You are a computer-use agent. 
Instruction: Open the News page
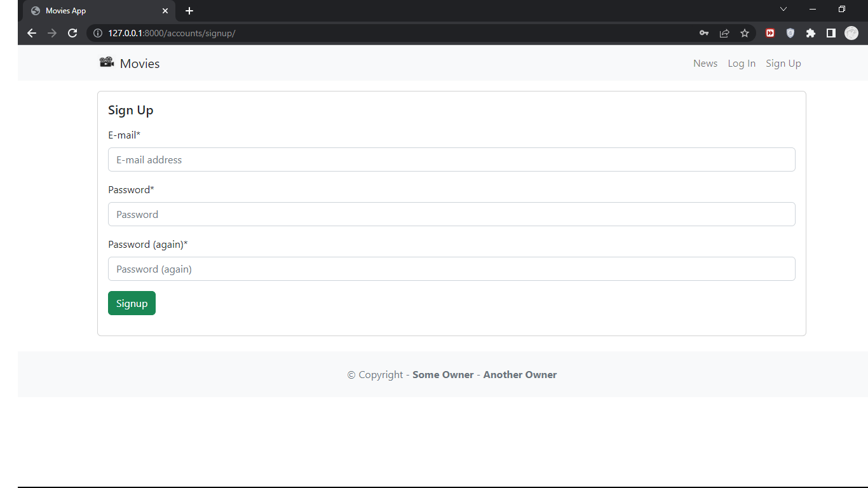pyautogui.click(x=705, y=63)
